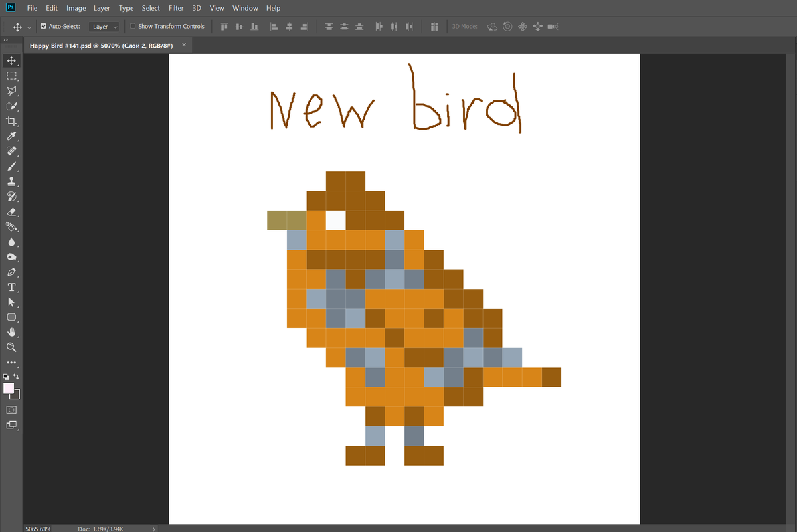Select the Eyedropper tool
This screenshot has width=797, height=532.
[x=11, y=137]
